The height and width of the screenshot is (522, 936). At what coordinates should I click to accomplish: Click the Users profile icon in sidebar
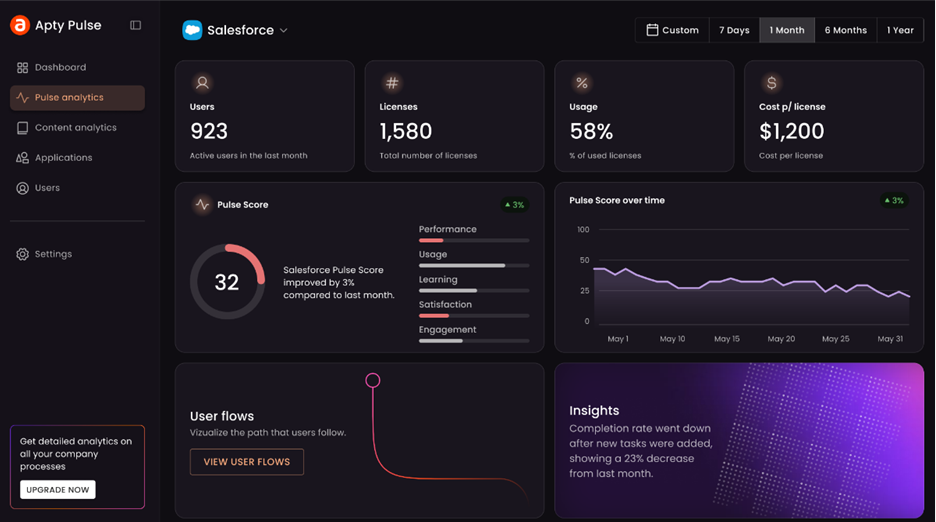point(22,188)
